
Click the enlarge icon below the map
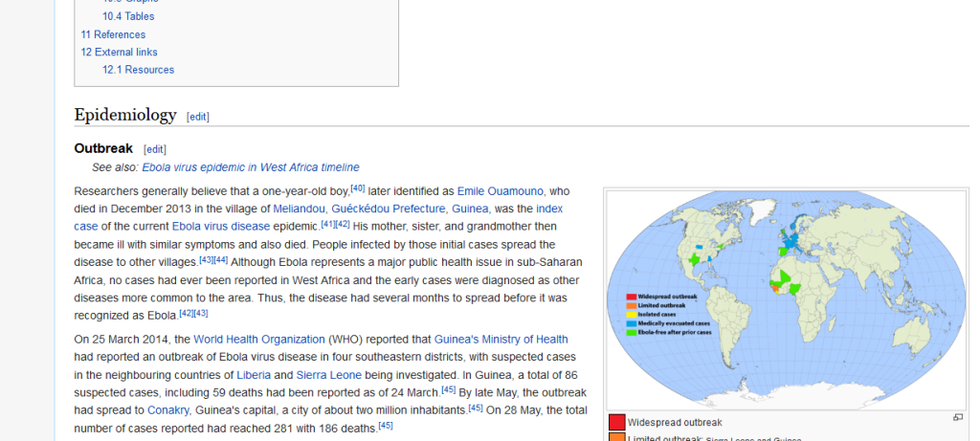tap(957, 417)
